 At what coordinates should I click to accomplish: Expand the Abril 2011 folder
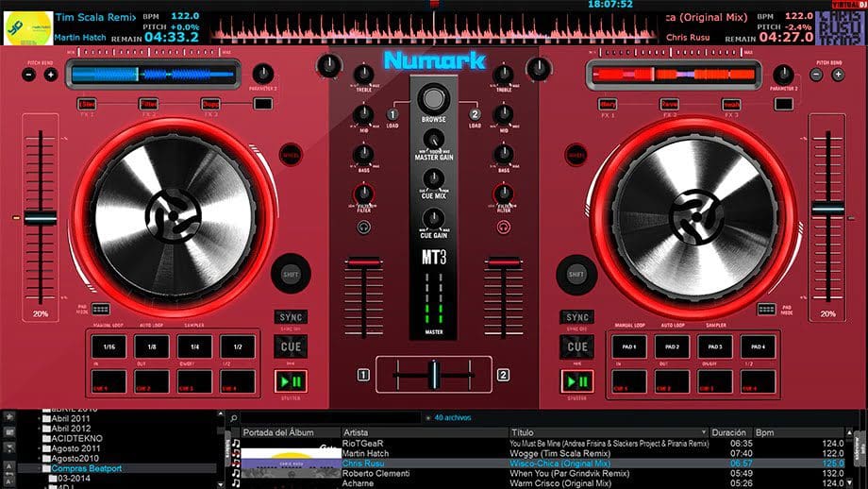pos(40,418)
